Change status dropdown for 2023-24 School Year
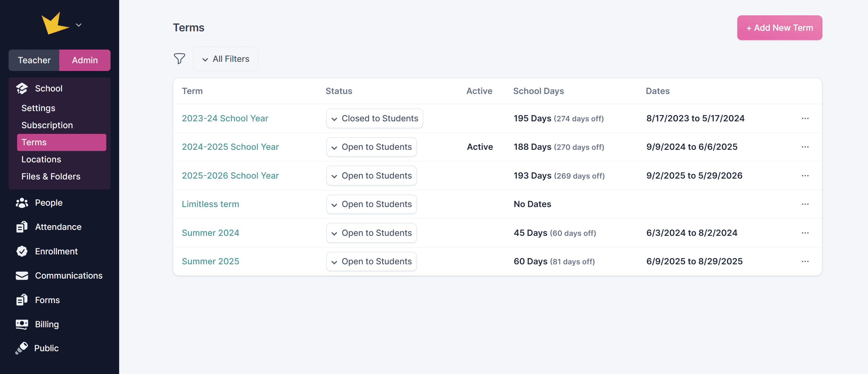This screenshot has height=374, width=868. coord(375,118)
